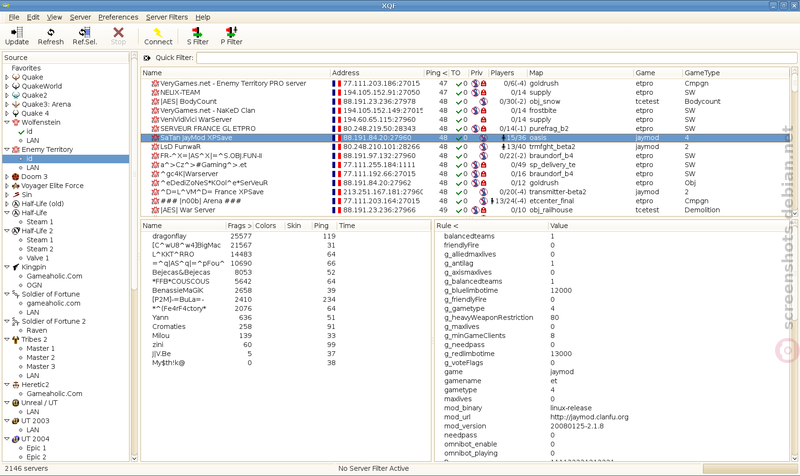800x476 pixels.
Task: Select Voyager Elite Force source icon
Action: click(16, 186)
